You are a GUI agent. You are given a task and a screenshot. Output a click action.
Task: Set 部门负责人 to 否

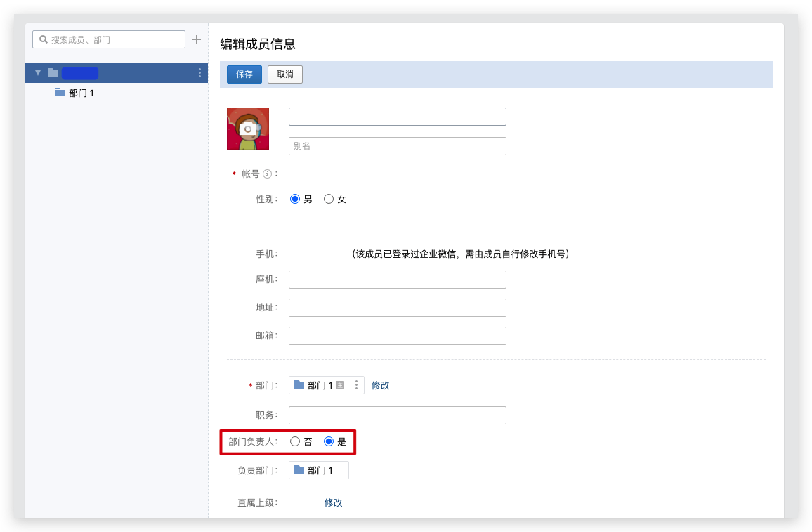tap(295, 441)
